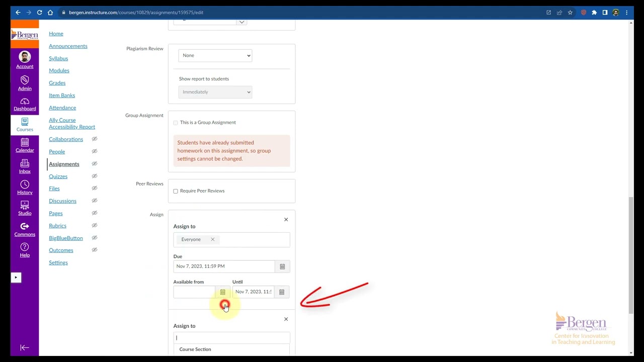Viewport: 644px width, 362px height.
Task: Toggle visibility eye next to Discussions
Action: (x=94, y=201)
